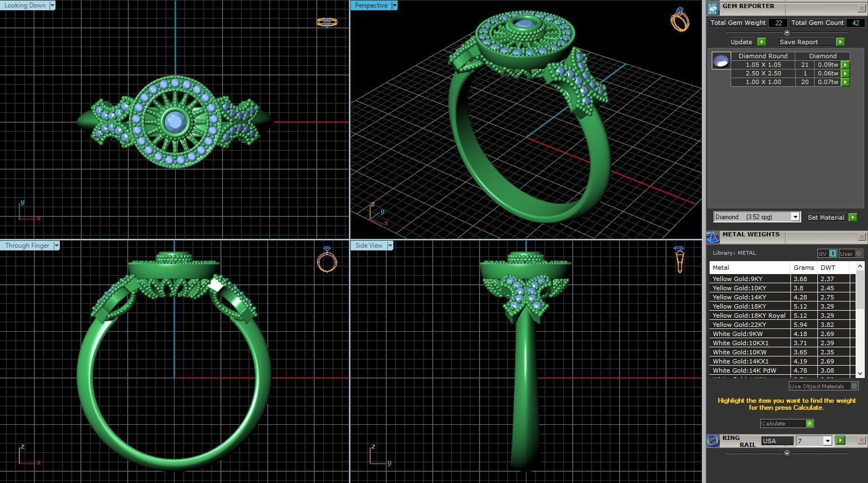This screenshot has width=868, height=483.
Task: Click the Calculate button
Action: click(787, 424)
